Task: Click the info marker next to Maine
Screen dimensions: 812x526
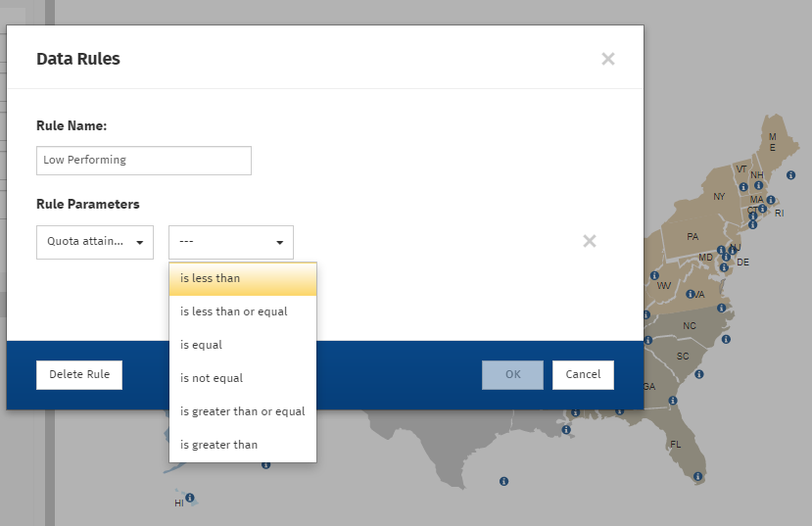Action: 791,173
